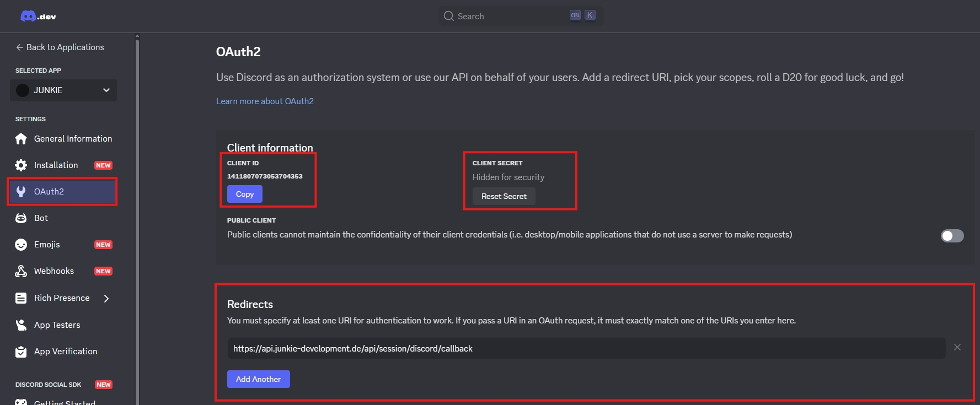Copy the Client ID

tap(244, 194)
